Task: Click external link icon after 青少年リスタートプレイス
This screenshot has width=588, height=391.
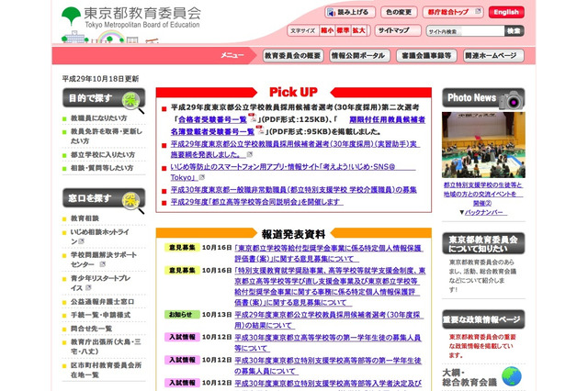Action: pos(88,287)
